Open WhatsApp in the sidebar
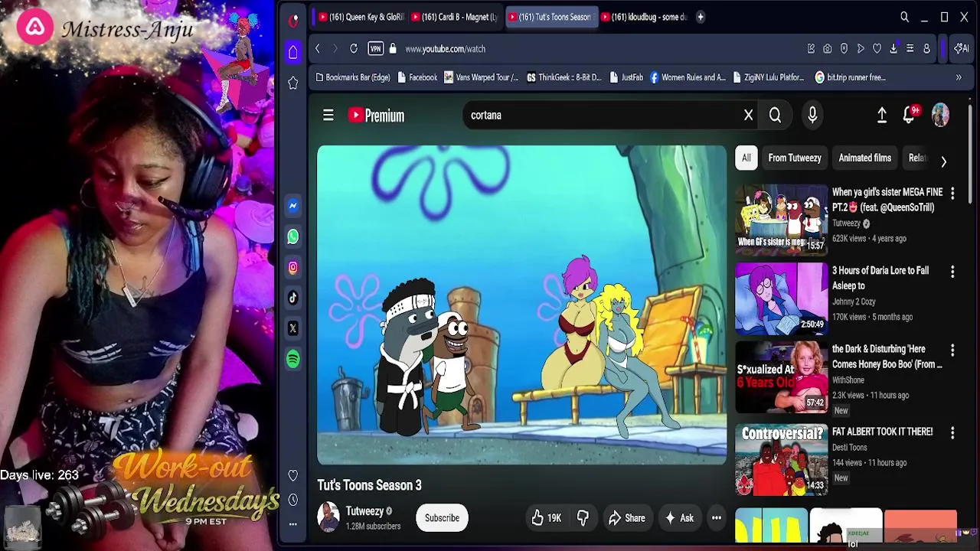The image size is (980, 551). coord(293,236)
